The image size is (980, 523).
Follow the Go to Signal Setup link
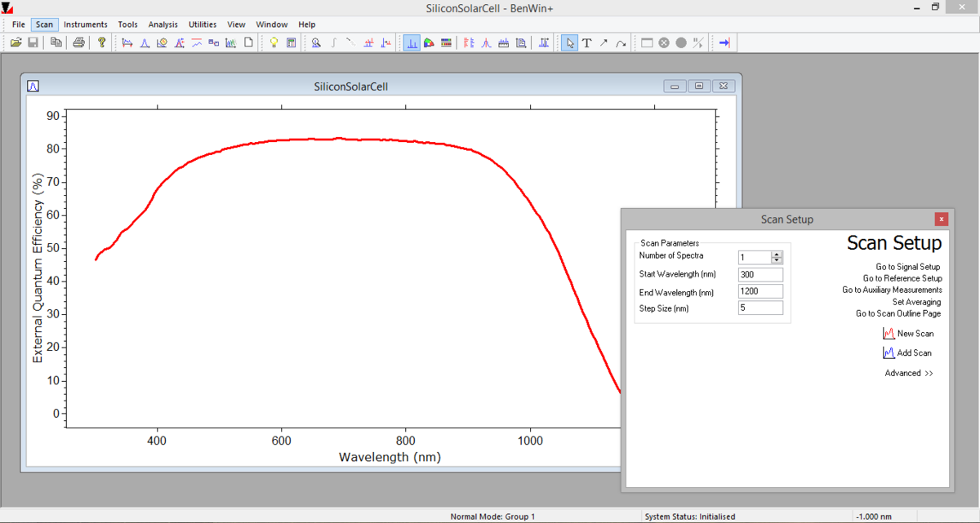907,267
